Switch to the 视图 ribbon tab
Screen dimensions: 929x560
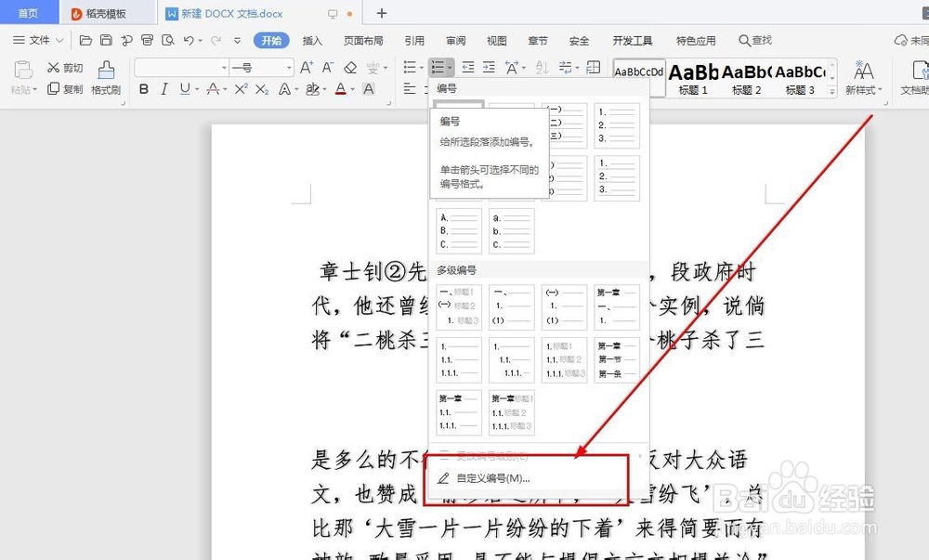(x=496, y=40)
